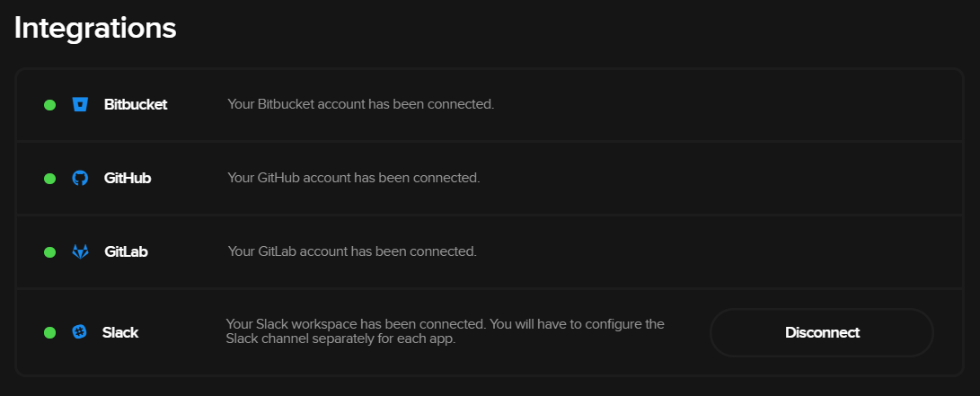980x396 pixels.
Task: Click the GitLab fox icon
Action: pos(81,251)
